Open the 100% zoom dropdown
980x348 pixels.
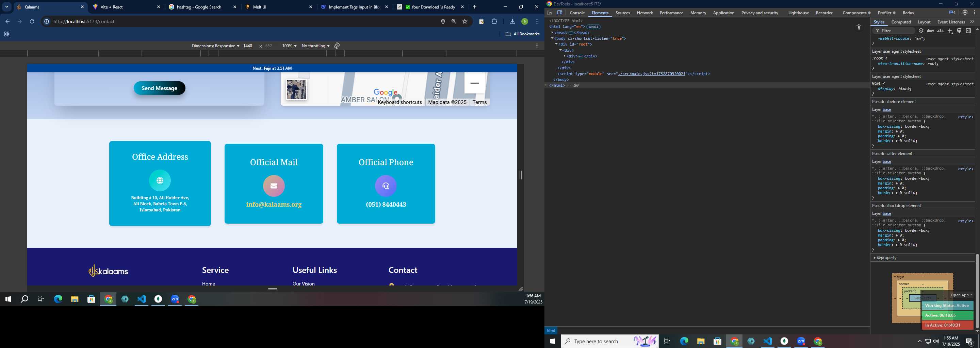point(289,46)
